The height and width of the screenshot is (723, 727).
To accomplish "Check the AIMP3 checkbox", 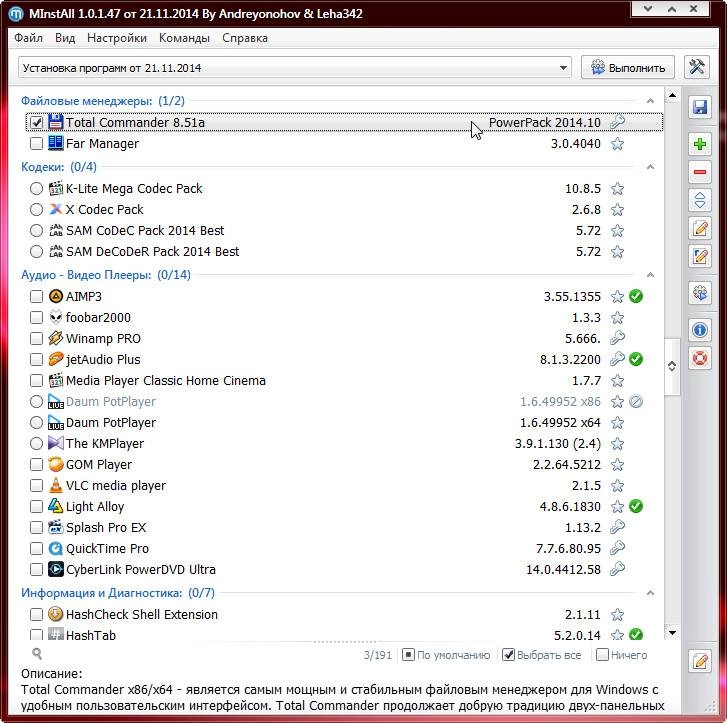I will pos(36,296).
